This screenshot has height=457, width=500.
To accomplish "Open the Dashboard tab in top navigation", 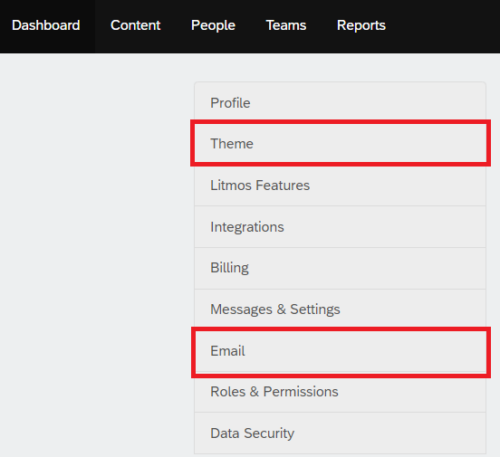I will pos(46,26).
